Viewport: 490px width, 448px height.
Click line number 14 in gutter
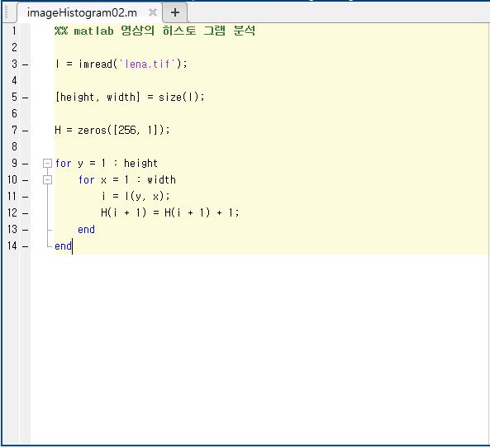(x=12, y=246)
